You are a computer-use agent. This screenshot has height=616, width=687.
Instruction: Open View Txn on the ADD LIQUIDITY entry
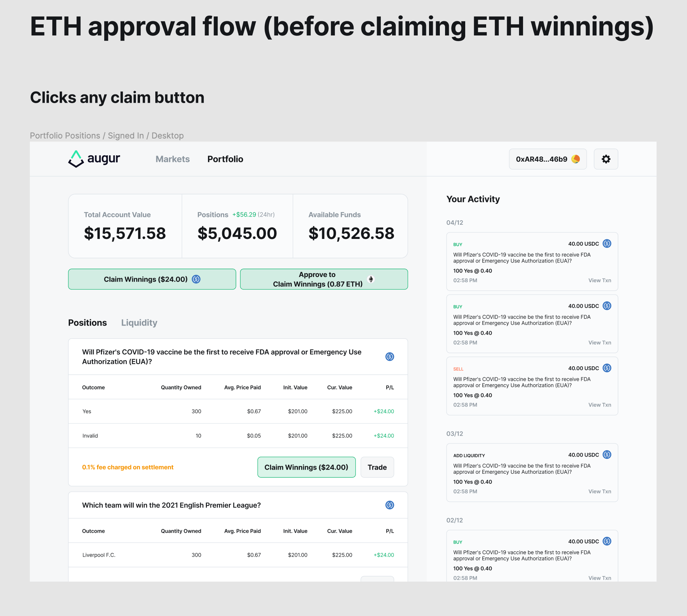pyautogui.click(x=599, y=491)
